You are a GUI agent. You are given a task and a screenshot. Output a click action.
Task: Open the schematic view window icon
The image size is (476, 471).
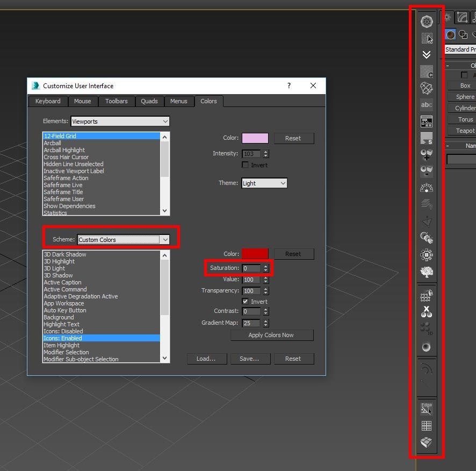tap(427, 122)
